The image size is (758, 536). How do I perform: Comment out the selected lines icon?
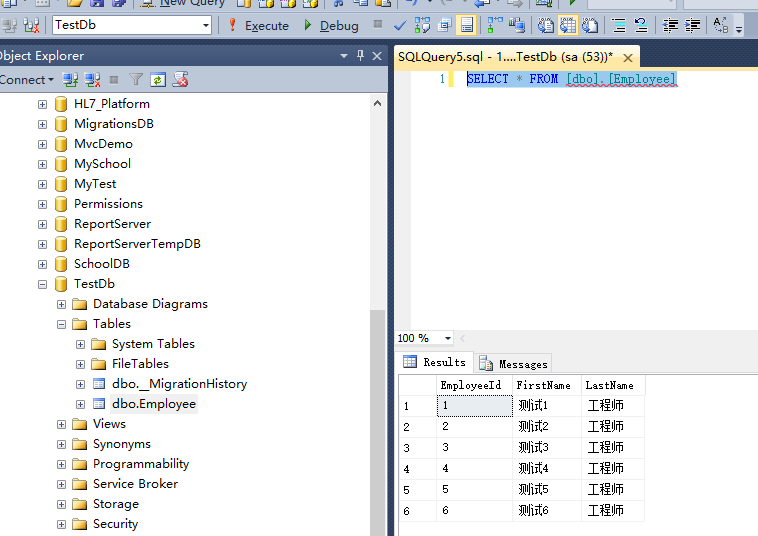619,25
